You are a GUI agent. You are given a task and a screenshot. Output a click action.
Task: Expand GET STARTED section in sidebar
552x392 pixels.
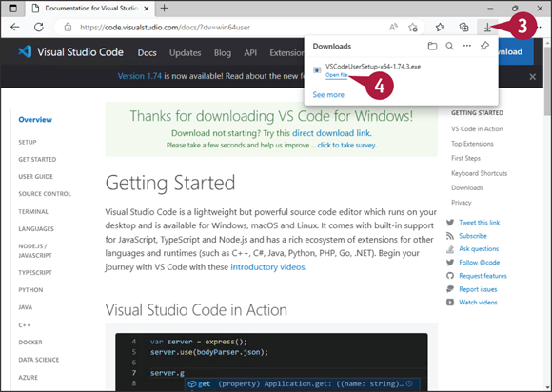37,160
